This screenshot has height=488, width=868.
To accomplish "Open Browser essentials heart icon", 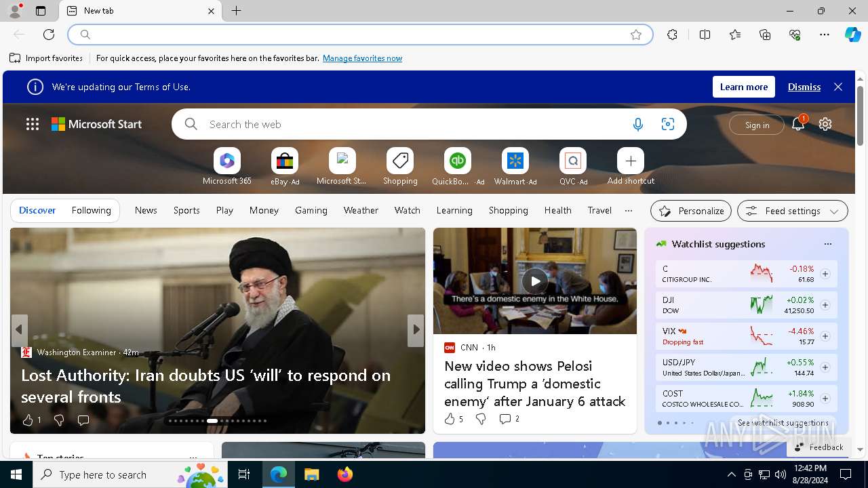I will [x=795, y=35].
